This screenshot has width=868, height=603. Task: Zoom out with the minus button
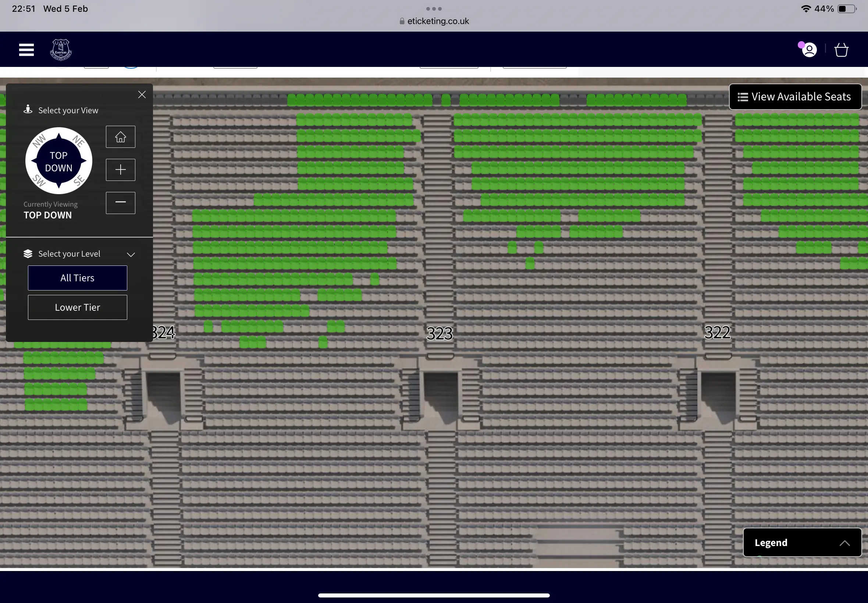point(121,203)
